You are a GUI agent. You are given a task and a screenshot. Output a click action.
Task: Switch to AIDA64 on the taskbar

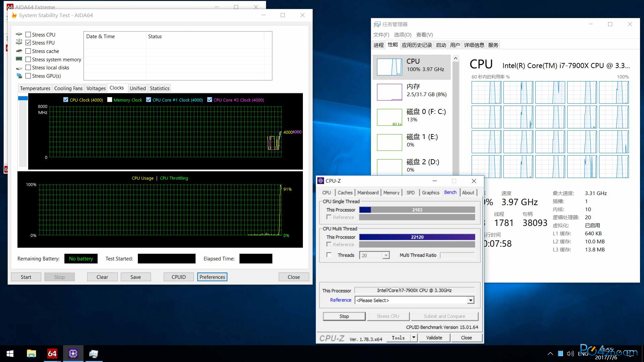tap(52, 354)
